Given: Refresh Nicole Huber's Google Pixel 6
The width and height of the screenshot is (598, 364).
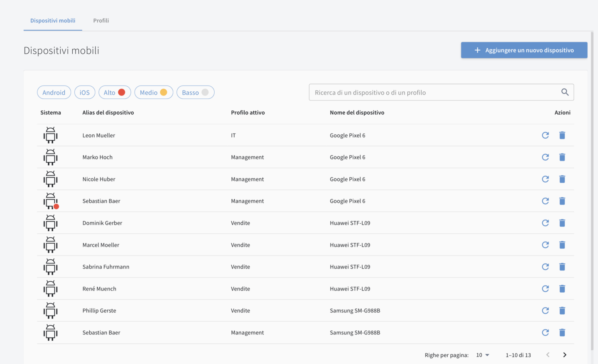Looking at the screenshot, I should (x=545, y=179).
